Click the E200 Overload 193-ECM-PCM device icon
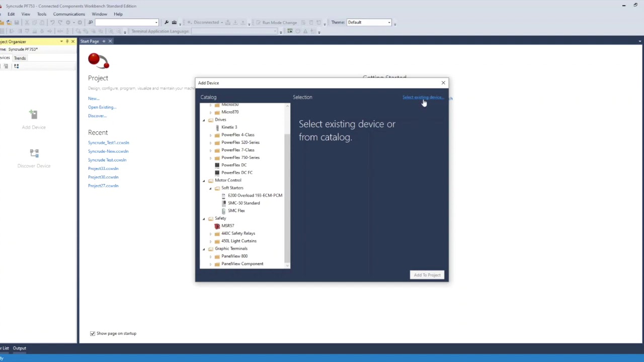The image size is (644, 362). 223,195
